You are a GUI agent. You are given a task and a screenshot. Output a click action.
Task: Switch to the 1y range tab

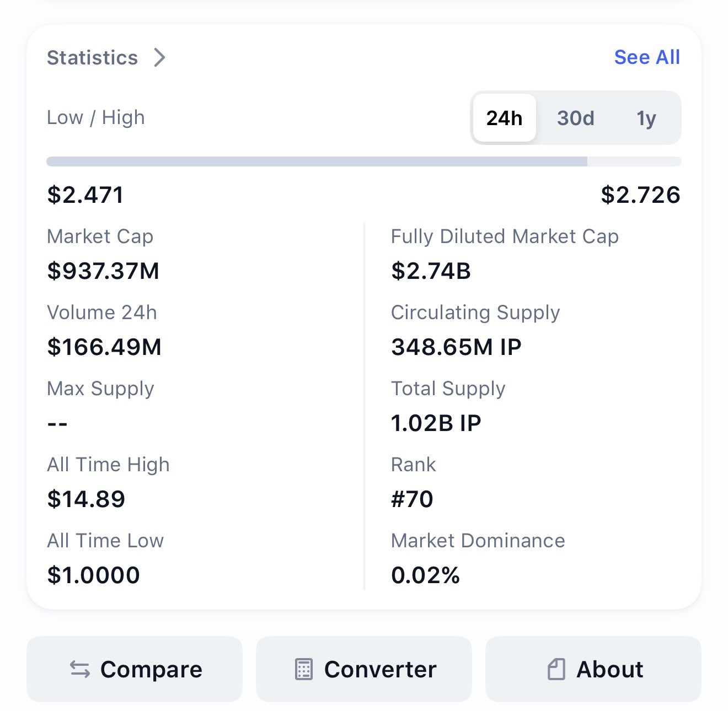coord(646,118)
